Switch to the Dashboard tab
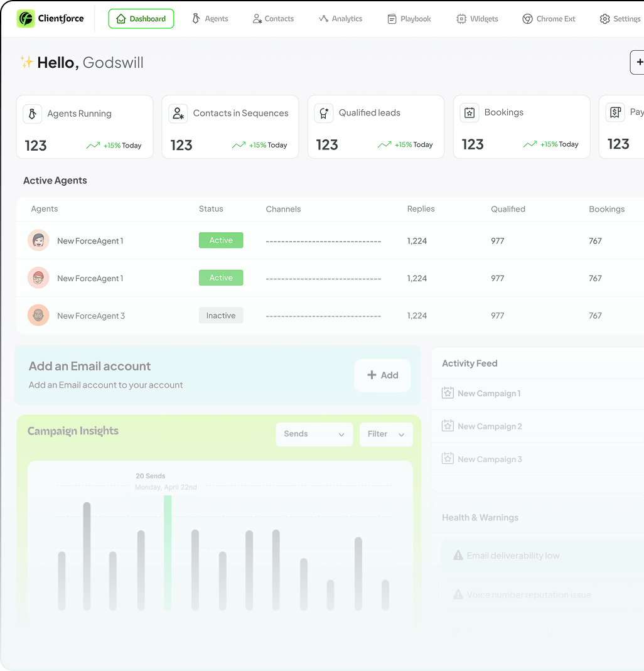 pyautogui.click(x=141, y=19)
